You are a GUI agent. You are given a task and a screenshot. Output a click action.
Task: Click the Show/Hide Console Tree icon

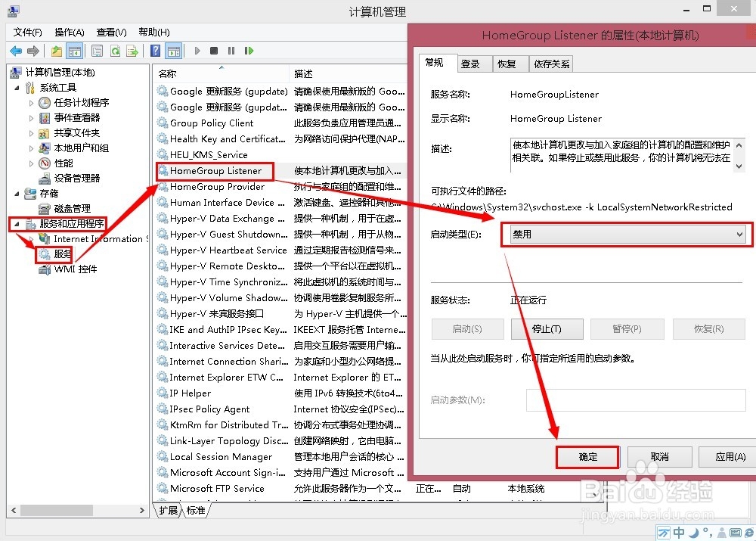[x=75, y=51]
